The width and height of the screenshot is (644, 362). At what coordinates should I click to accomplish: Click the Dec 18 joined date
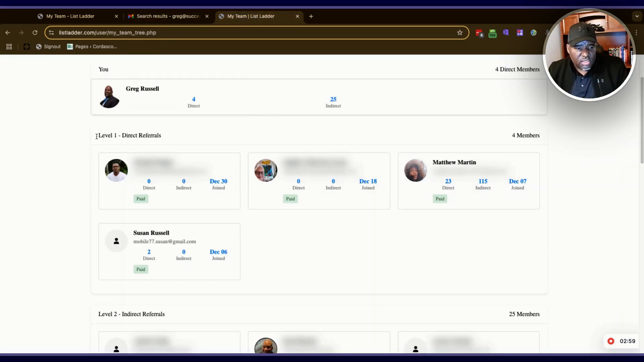pos(368,181)
